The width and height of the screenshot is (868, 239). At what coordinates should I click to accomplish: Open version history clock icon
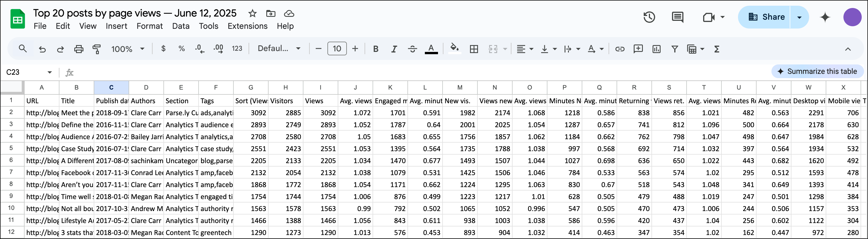tap(649, 17)
